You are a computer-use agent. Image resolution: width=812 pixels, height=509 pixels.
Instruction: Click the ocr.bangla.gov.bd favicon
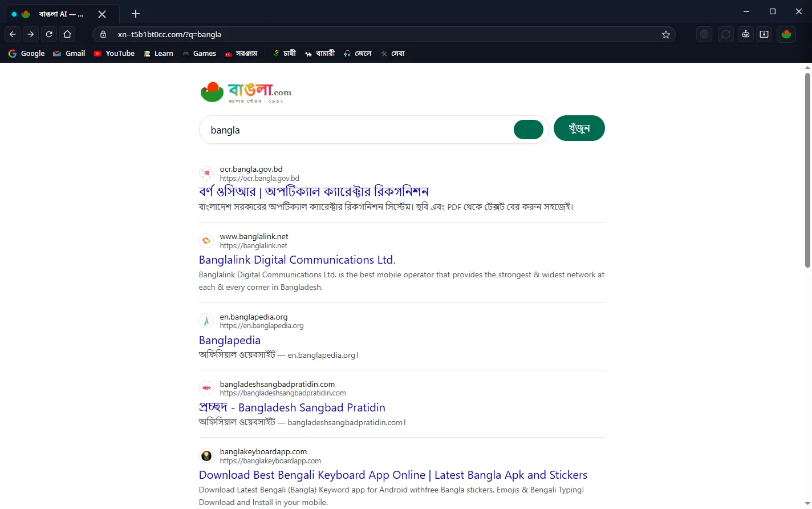206,173
